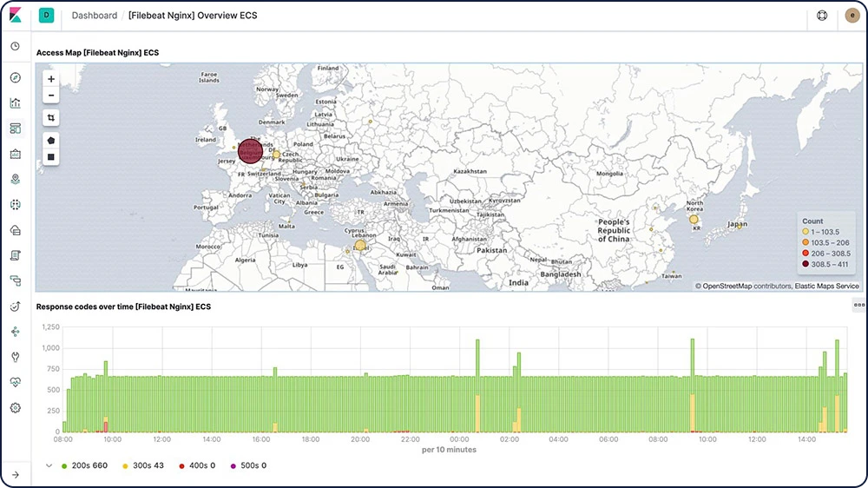Click the fit-to-data bounds crop tool
Viewport: 868px width, 488px height.
tap(51, 117)
